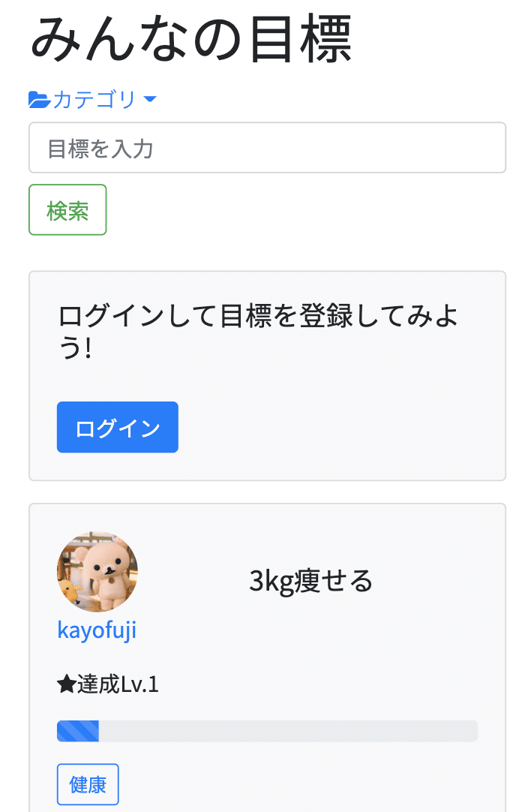The image size is (531, 812).
Task: Select the 達成Lv.1 rating row
Action: tap(107, 684)
